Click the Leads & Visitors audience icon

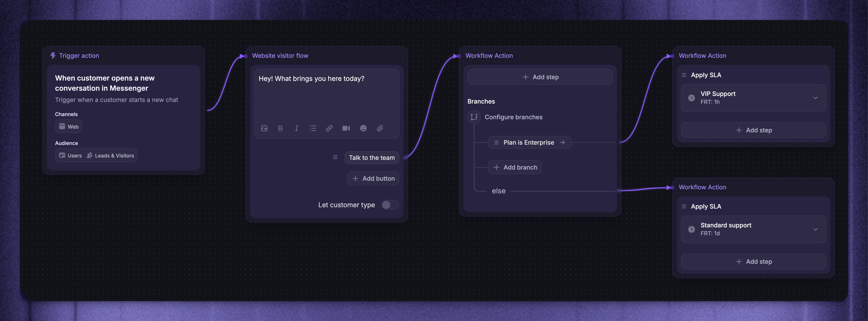(x=90, y=155)
